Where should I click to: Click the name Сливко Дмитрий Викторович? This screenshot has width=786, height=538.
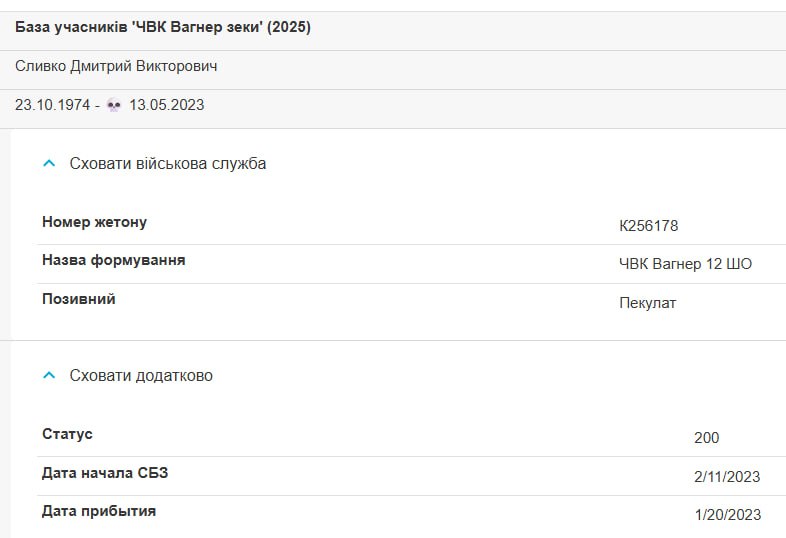click(116, 66)
